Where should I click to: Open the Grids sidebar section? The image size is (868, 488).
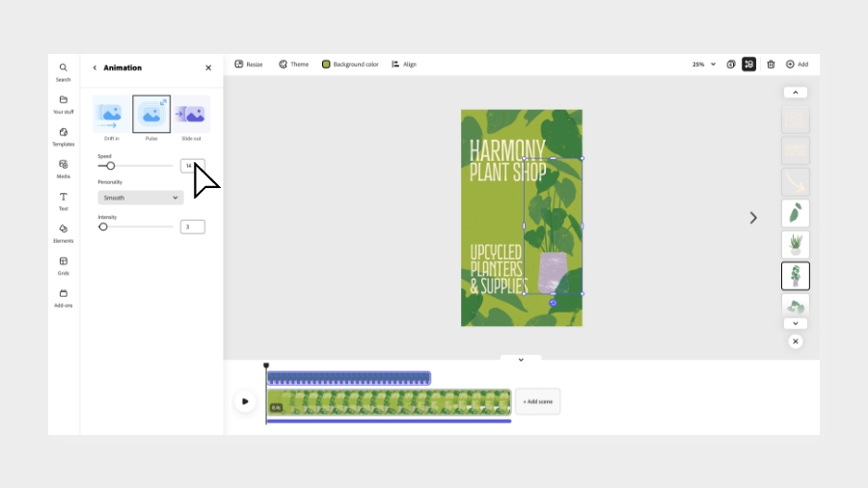coord(63,264)
